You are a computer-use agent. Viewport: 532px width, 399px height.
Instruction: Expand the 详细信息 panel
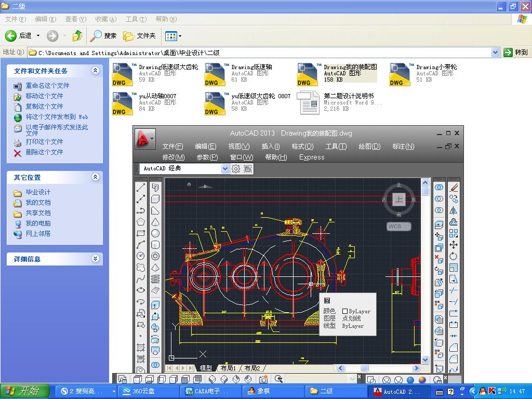click(x=95, y=259)
